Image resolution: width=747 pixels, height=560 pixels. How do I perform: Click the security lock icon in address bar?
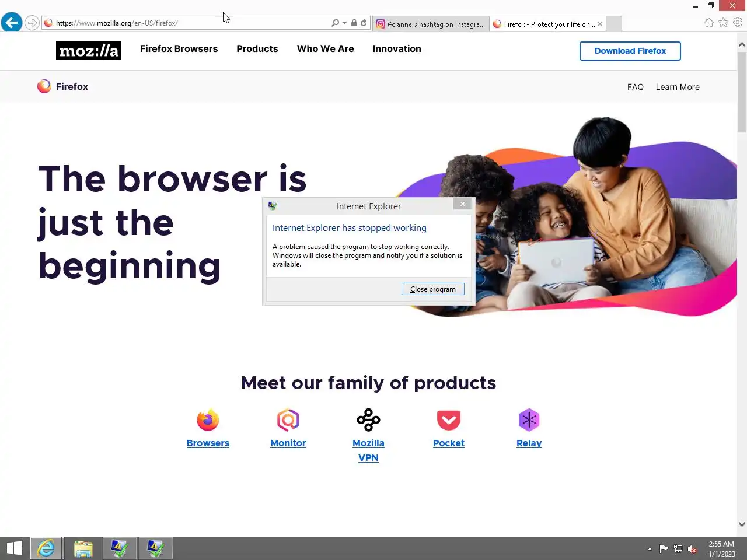click(x=354, y=23)
